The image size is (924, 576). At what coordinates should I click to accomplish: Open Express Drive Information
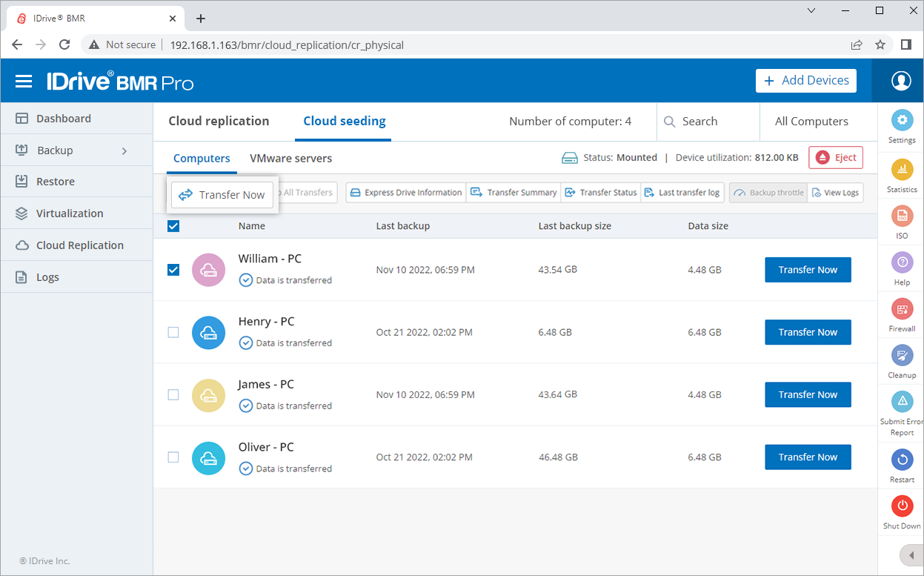pos(406,193)
